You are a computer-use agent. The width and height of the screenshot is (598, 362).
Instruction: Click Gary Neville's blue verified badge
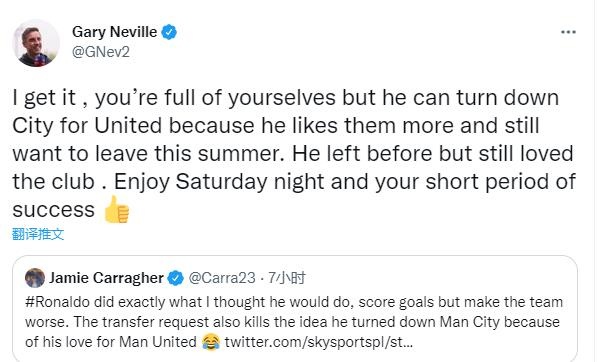[169, 32]
